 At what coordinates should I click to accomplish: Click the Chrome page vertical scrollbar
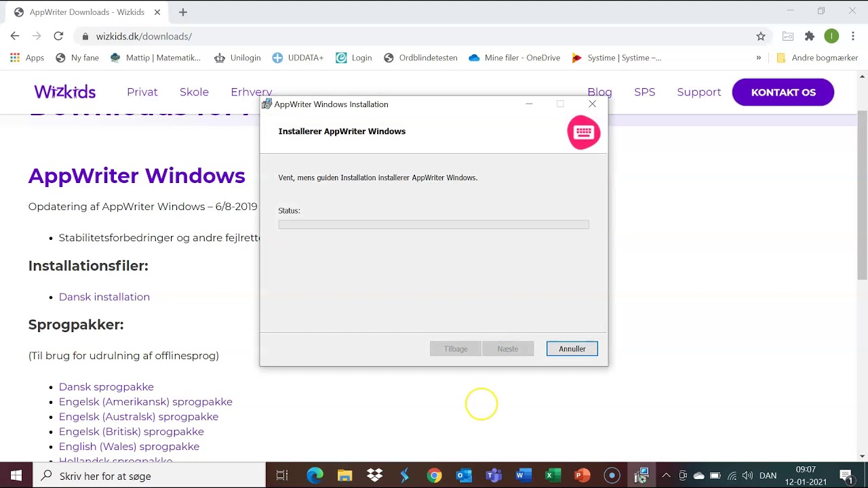pos(862,195)
